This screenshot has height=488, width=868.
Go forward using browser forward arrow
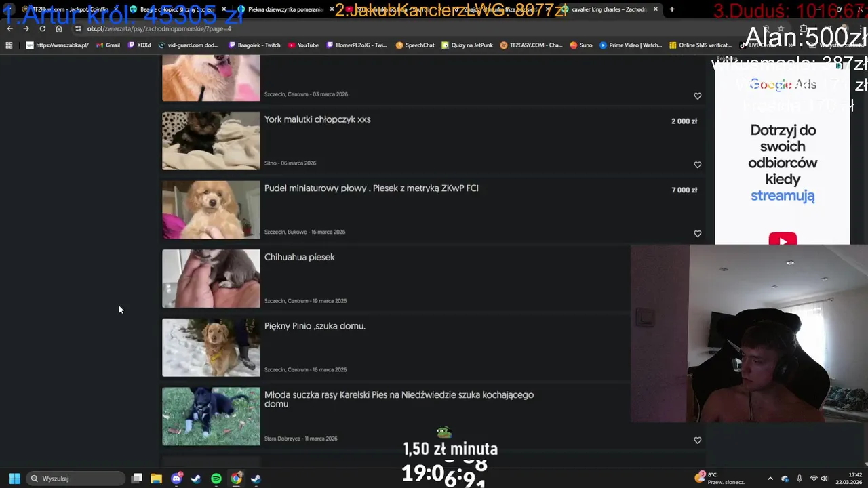pos(26,28)
